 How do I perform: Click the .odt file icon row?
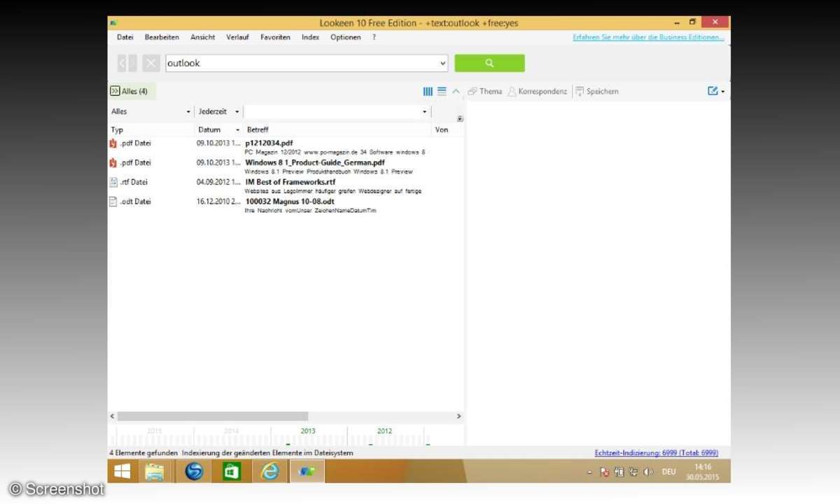tap(113, 202)
